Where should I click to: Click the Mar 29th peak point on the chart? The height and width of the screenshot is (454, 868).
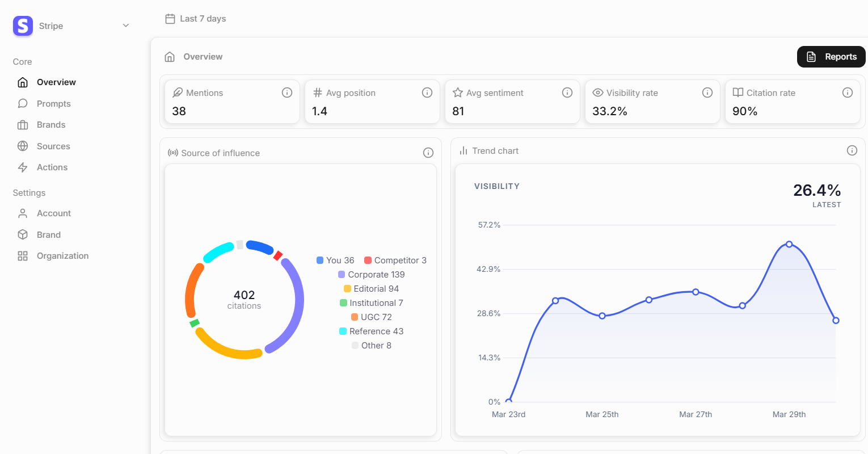click(x=789, y=244)
